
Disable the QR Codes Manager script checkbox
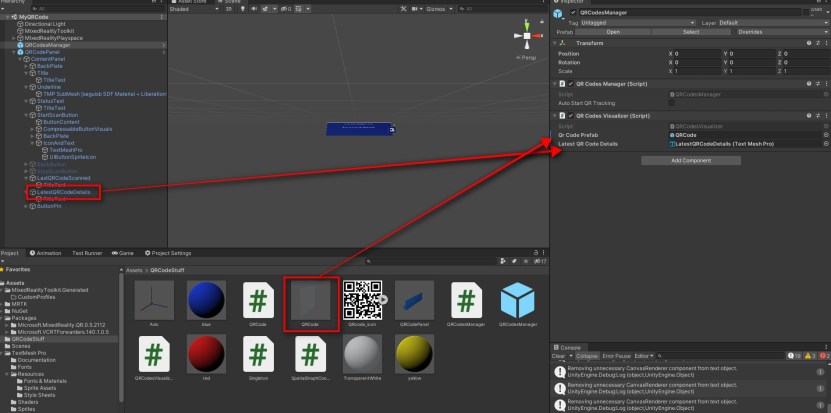tap(571, 84)
